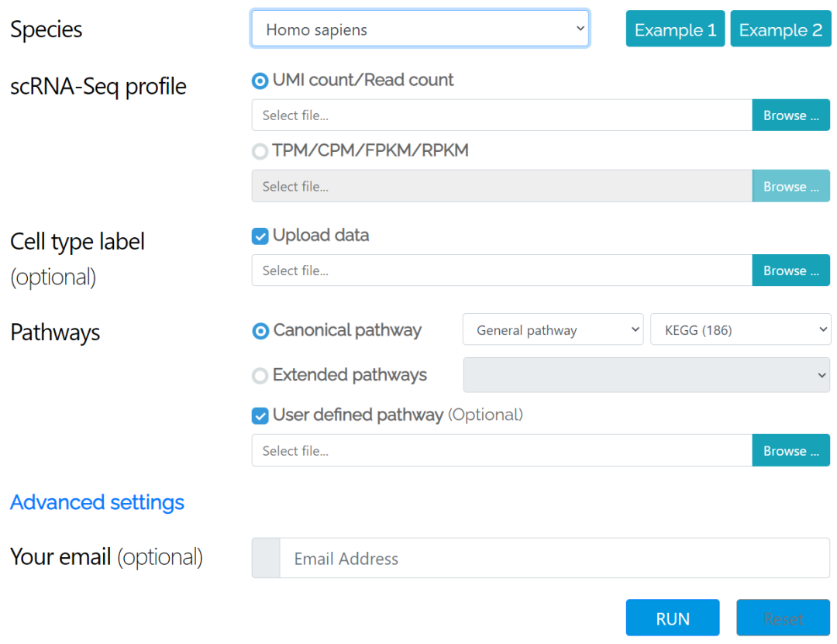This screenshot has height=644, width=837.
Task: Select the UMI count/Read count radio button
Action: [x=260, y=81]
